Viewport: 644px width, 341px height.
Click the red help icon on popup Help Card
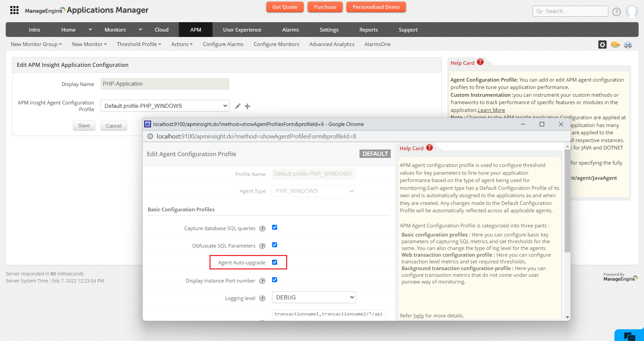(x=429, y=147)
